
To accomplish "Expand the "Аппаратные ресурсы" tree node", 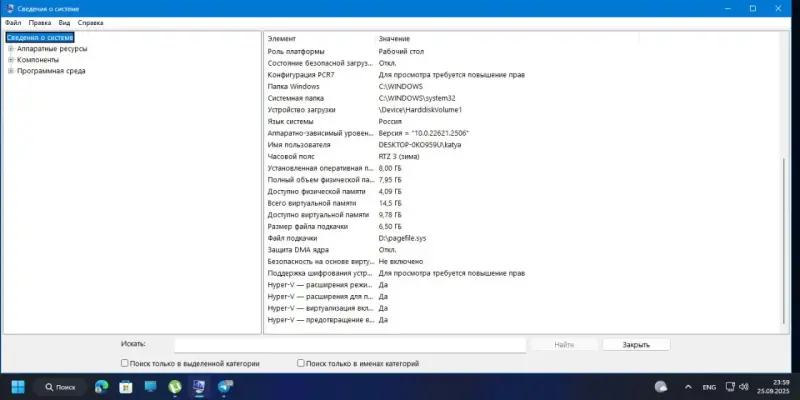I will coord(10,48).
